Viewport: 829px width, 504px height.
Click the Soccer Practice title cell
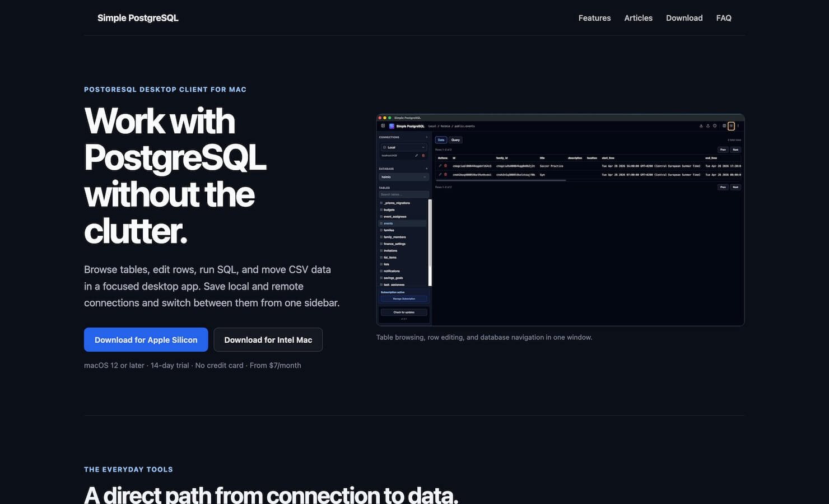(552, 166)
